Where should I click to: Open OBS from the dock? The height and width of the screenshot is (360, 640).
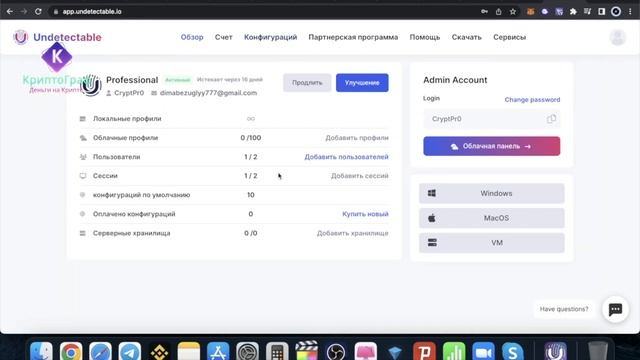click(336, 351)
